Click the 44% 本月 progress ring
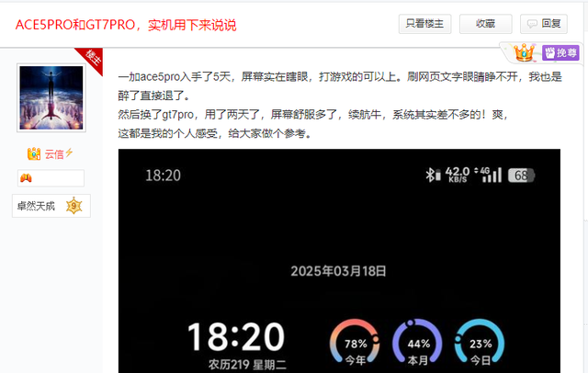Image resolution: width=588 pixels, height=373 pixels. coord(417,342)
